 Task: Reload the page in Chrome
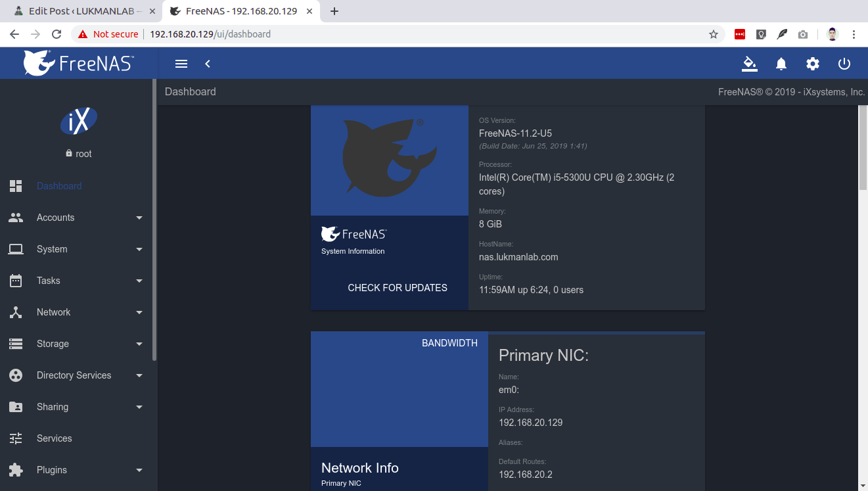[57, 34]
